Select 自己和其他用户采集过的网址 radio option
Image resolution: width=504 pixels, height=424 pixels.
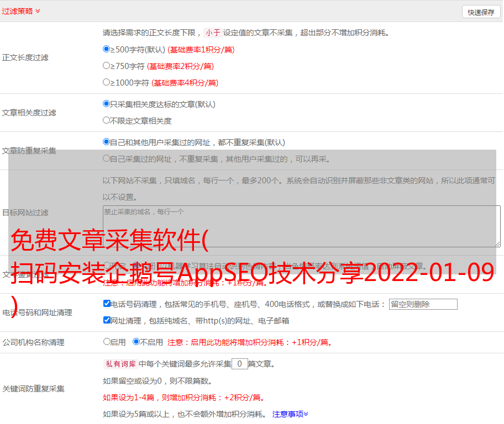pyautogui.click(x=106, y=142)
